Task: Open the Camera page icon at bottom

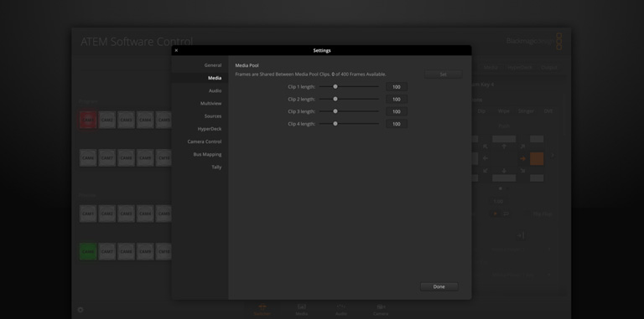Action: click(381, 310)
